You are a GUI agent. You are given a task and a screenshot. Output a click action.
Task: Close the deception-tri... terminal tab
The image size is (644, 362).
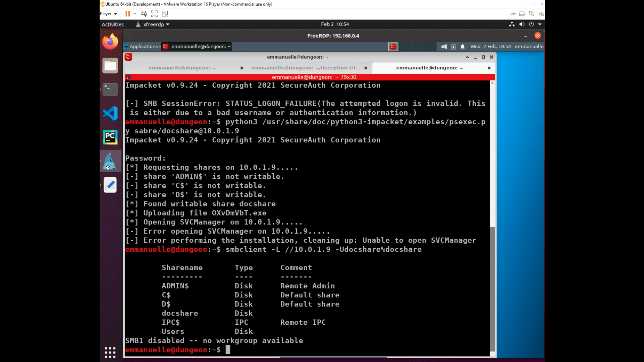click(366, 68)
